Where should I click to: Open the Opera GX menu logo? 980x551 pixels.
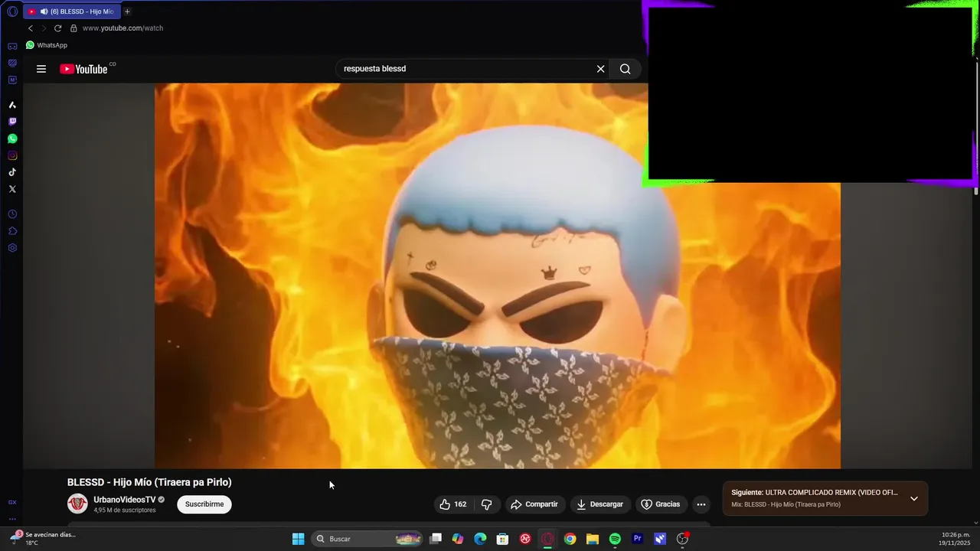(12, 11)
